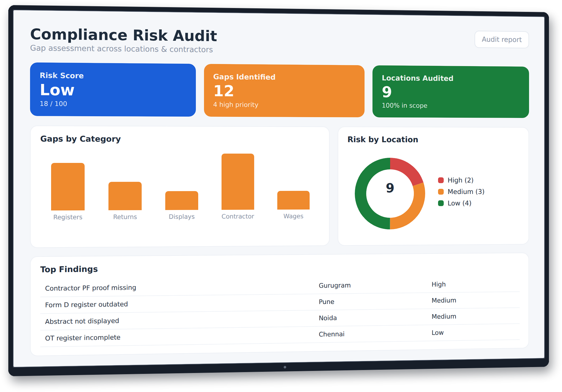Click the Registers bar in the chart
Viewport: 562px width, 392px height.
(x=68, y=186)
